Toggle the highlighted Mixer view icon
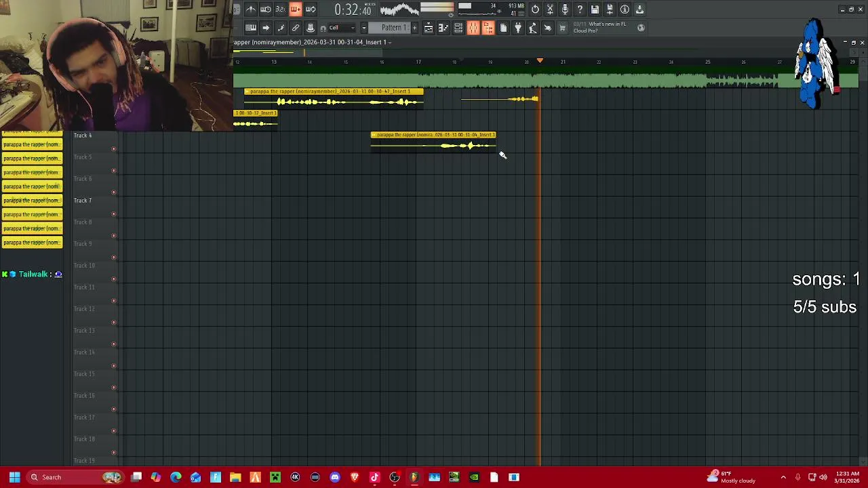This screenshot has width=868, height=488. (x=473, y=28)
